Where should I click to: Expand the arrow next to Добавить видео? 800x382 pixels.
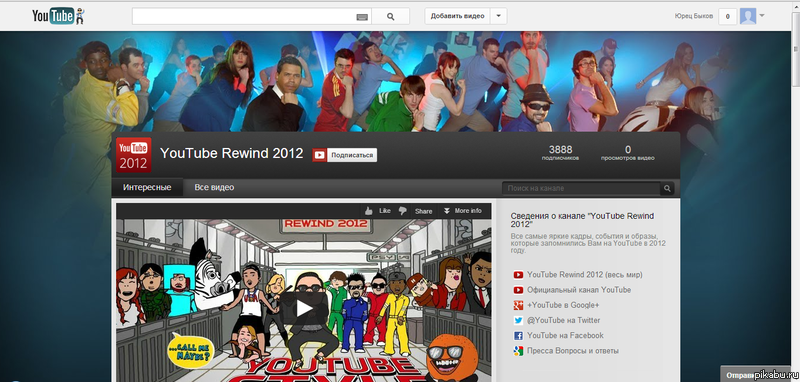tap(498, 16)
